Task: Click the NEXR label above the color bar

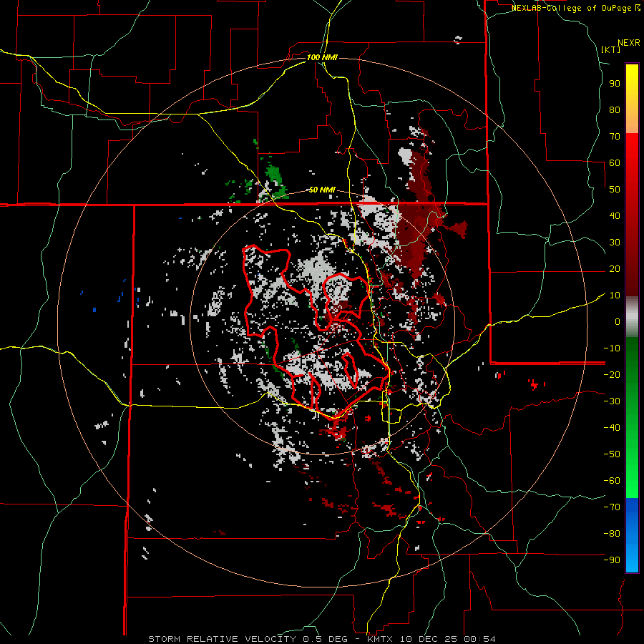Action: pos(628,42)
